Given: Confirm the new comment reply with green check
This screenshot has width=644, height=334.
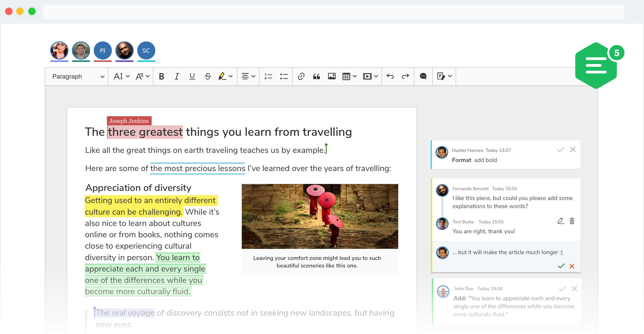Looking at the screenshot, I should [x=561, y=266].
